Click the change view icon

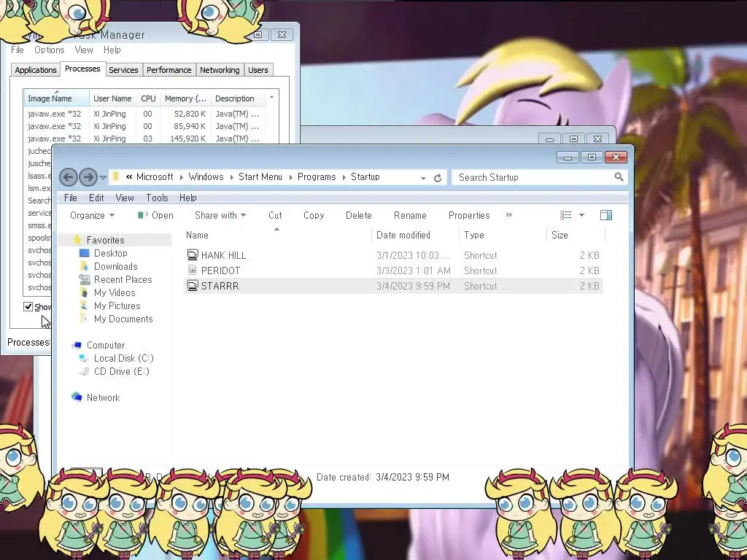point(565,215)
